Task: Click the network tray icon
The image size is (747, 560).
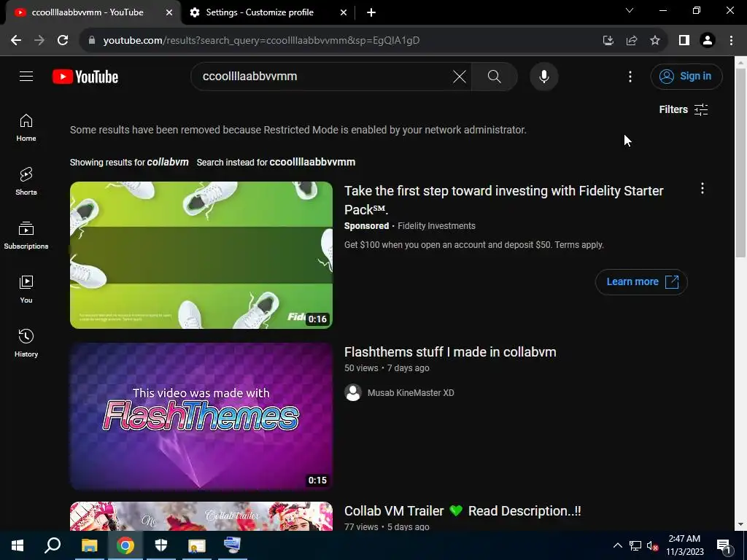Action: click(635, 545)
